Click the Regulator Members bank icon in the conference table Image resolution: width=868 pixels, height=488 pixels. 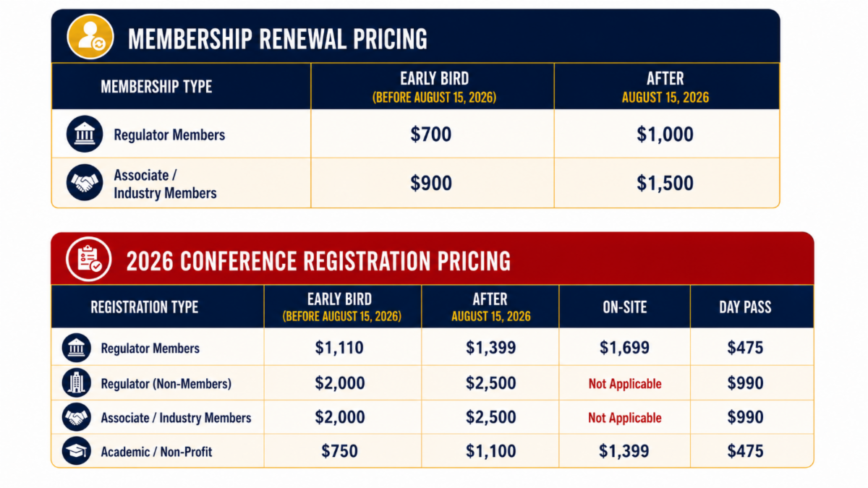coord(77,348)
